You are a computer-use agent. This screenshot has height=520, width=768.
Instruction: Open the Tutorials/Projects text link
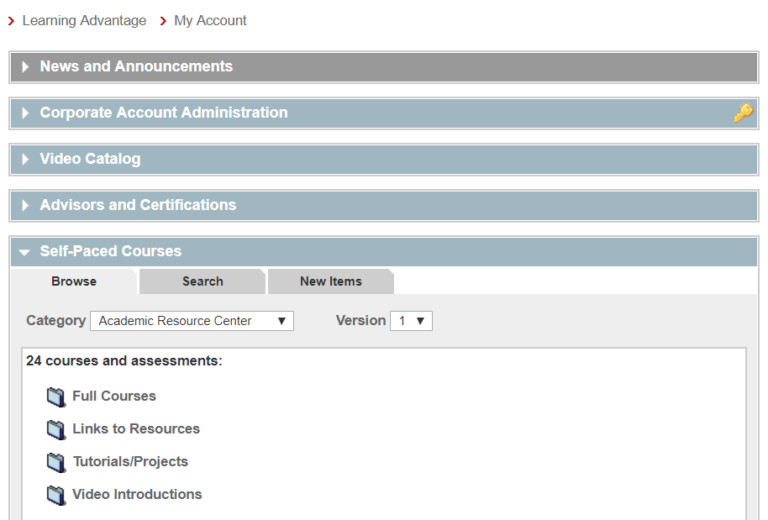coord(130,462)
